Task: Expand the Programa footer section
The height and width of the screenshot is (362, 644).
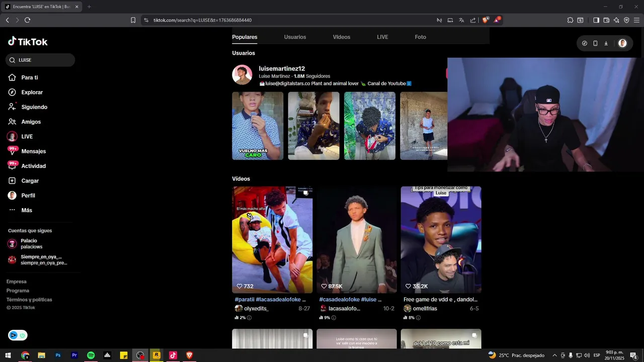Action: click(18, 291)
